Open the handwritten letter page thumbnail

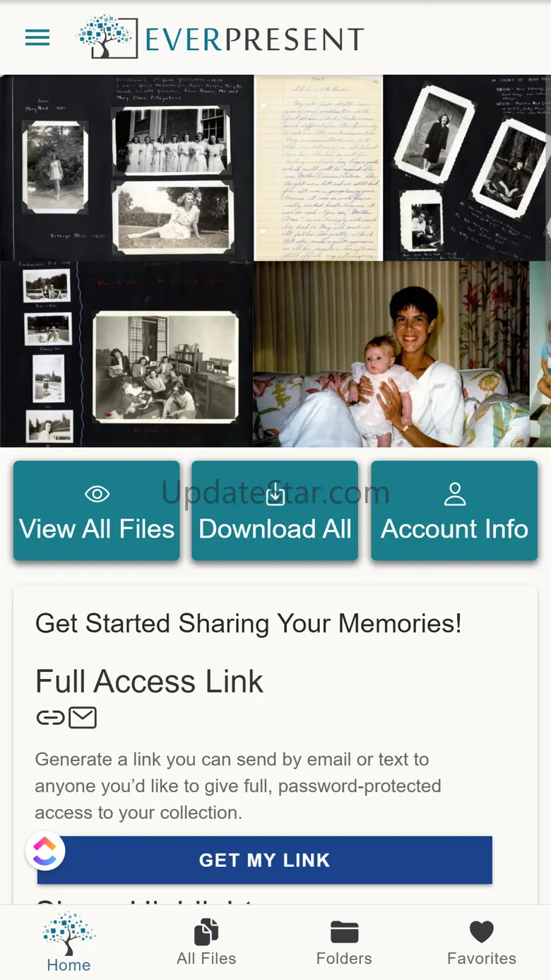coord(318,168)
